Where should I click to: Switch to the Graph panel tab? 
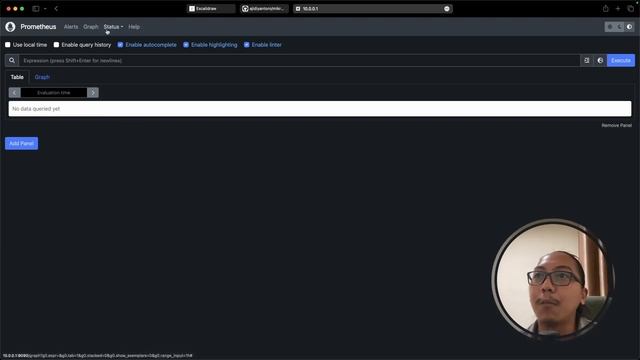pyautogui.click(x=42, y=77)
